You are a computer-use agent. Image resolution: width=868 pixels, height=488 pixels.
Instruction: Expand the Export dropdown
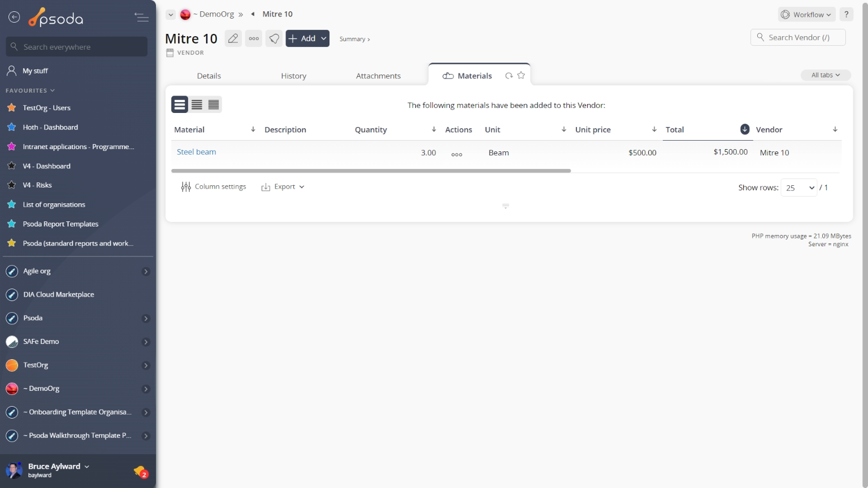pyautogui.click(x=283, y=187)
